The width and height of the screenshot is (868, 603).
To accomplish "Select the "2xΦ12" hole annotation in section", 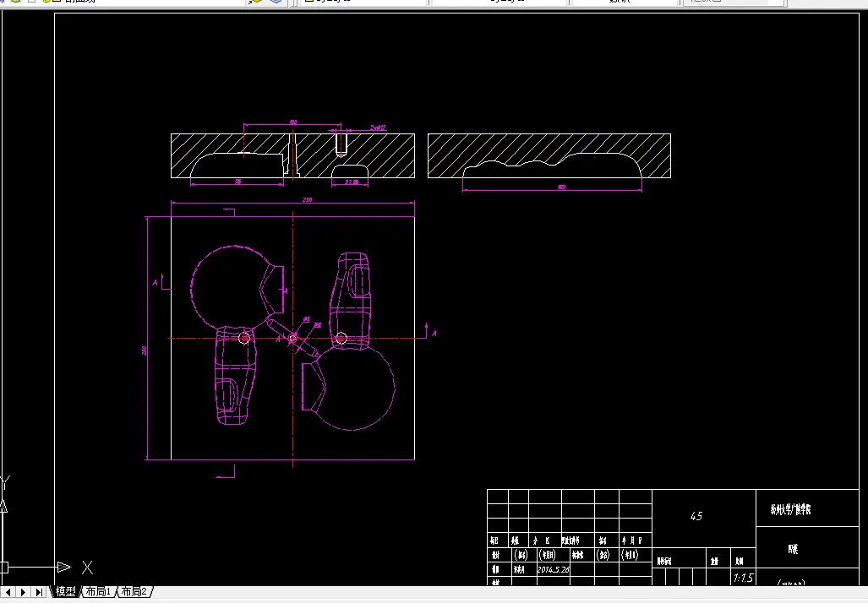I will [378, 128].
